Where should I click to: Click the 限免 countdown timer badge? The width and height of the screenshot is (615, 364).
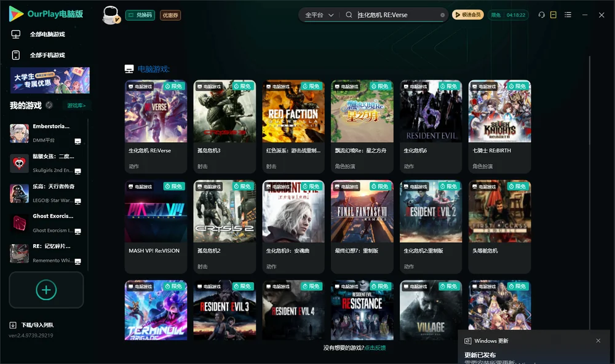[x=508, y=15]
